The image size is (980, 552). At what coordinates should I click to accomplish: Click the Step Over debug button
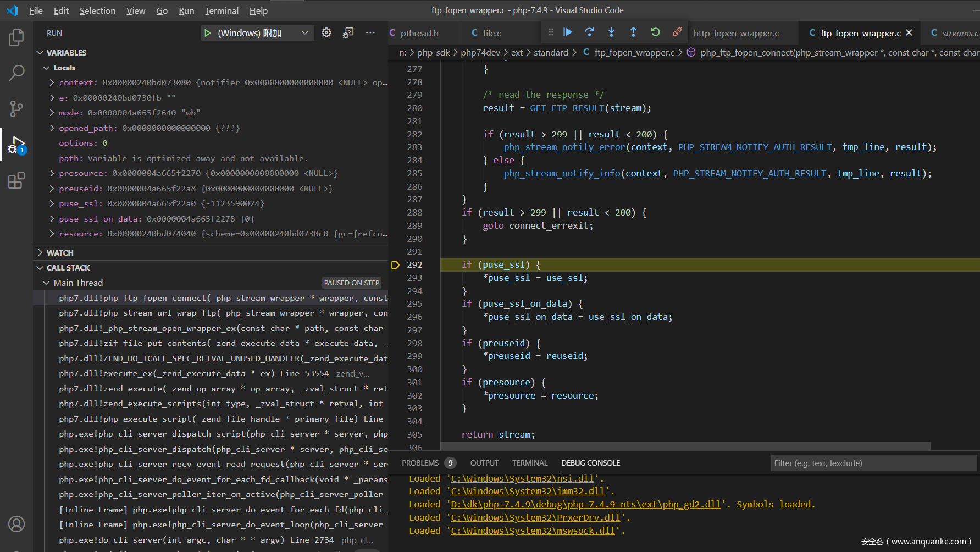pyautogui.click(x=589, y=32)
